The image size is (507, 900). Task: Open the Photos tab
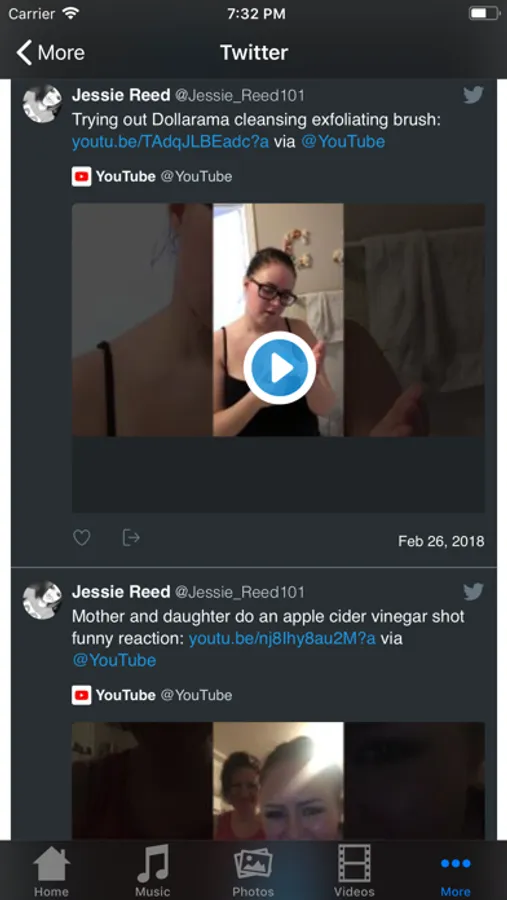(253, 871)
